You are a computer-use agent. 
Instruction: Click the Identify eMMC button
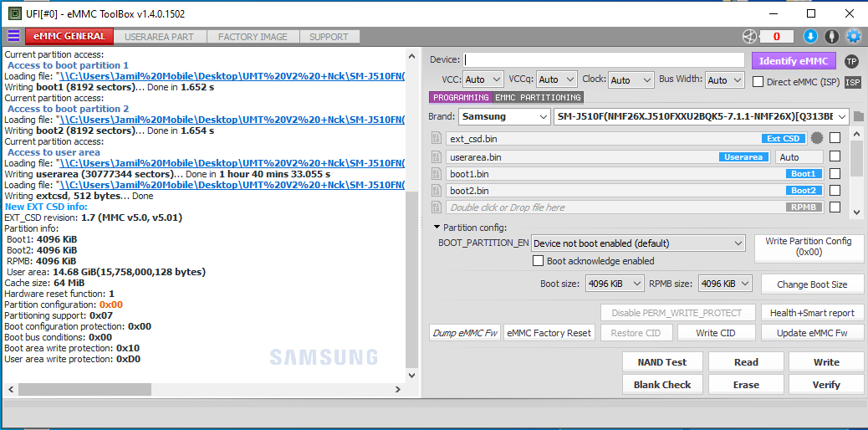(794, 61)
